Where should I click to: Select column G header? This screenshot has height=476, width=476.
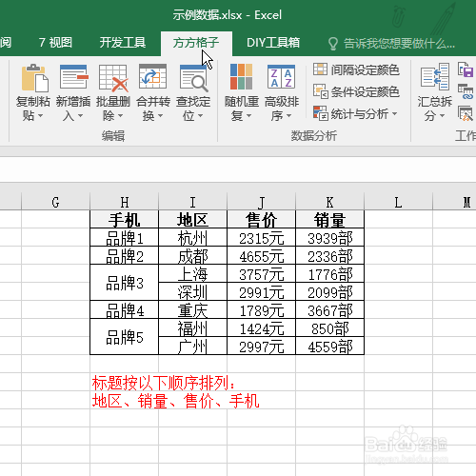[x=55, y=202]
